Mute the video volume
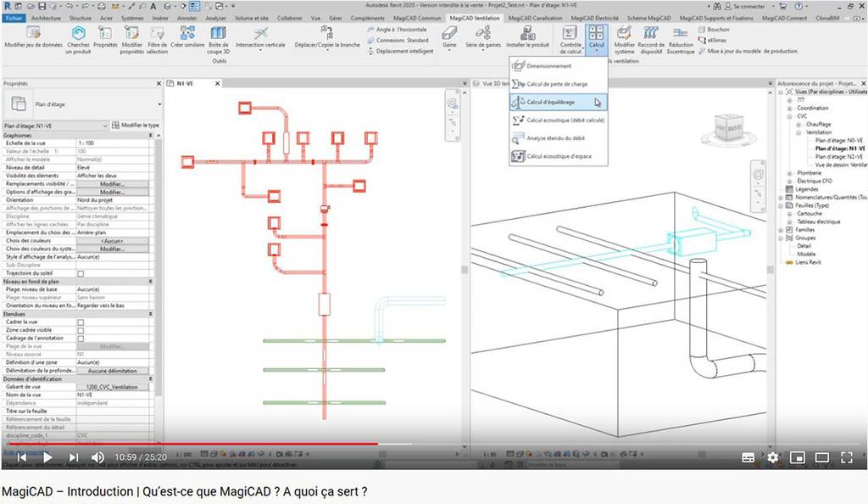This screenshot has height=504, width=868. click(x=97, y=457)
